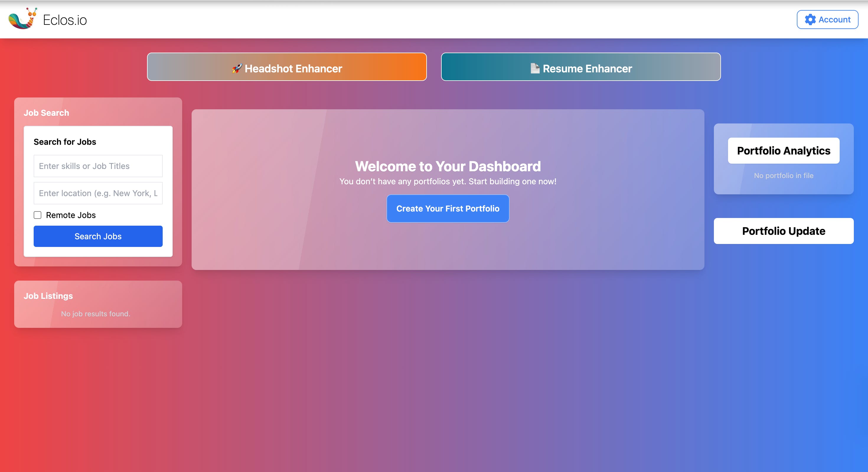The image size is (868, 472).
Task: Click the Welcome to Your Dashboard heading
Action: click(x=448, y=166)
